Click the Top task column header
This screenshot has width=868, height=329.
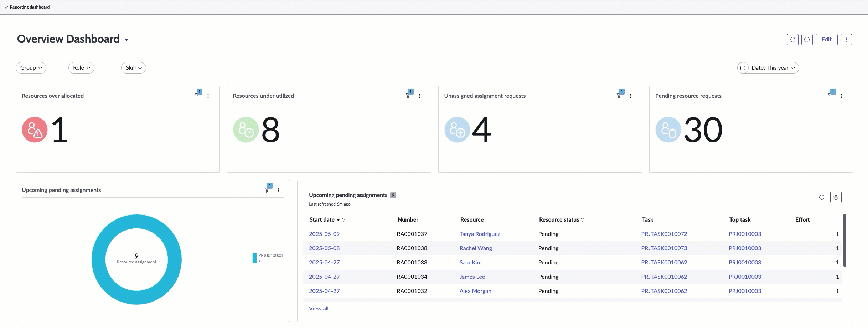click(x=740, y=220)
